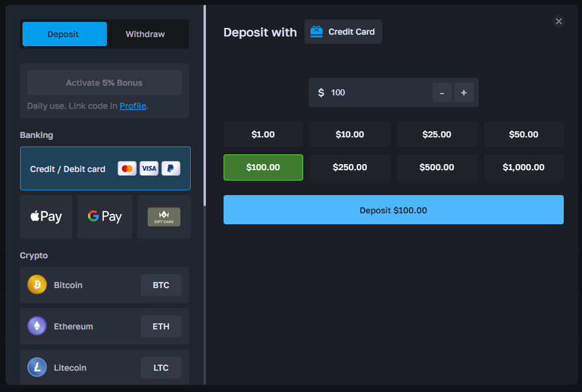Open the Profile link

click(132, 106)
